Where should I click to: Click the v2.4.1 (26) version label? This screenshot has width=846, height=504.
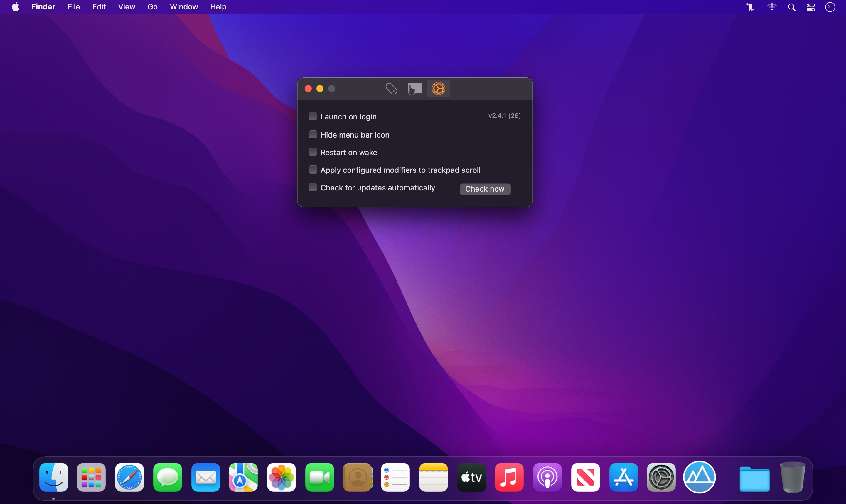click(x=505, y=116)
